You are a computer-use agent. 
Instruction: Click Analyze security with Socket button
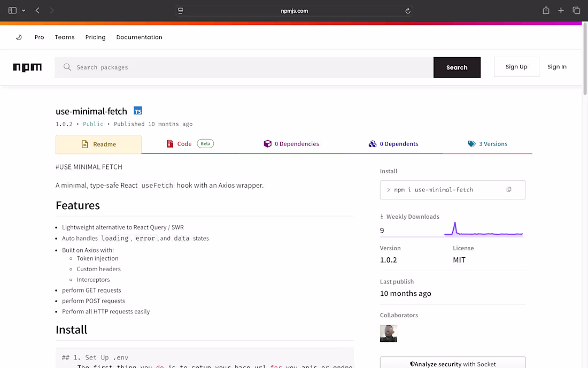(x=453, y=363)
